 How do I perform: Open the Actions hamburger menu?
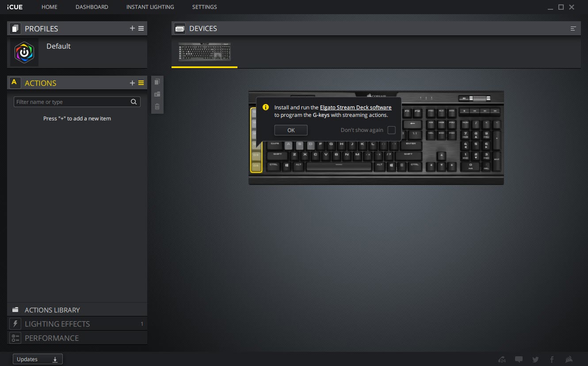pos(141,83)
